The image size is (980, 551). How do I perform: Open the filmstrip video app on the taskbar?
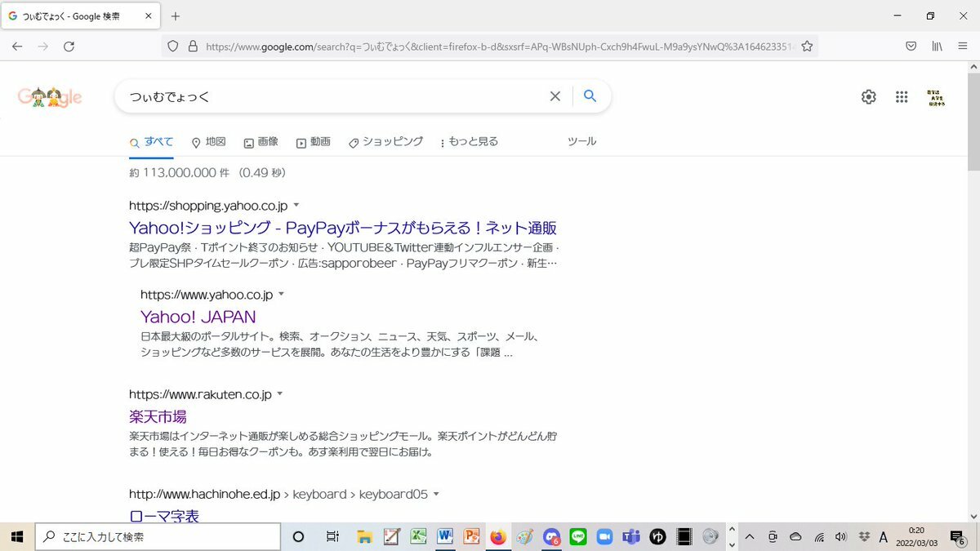[x=684, y=536]
